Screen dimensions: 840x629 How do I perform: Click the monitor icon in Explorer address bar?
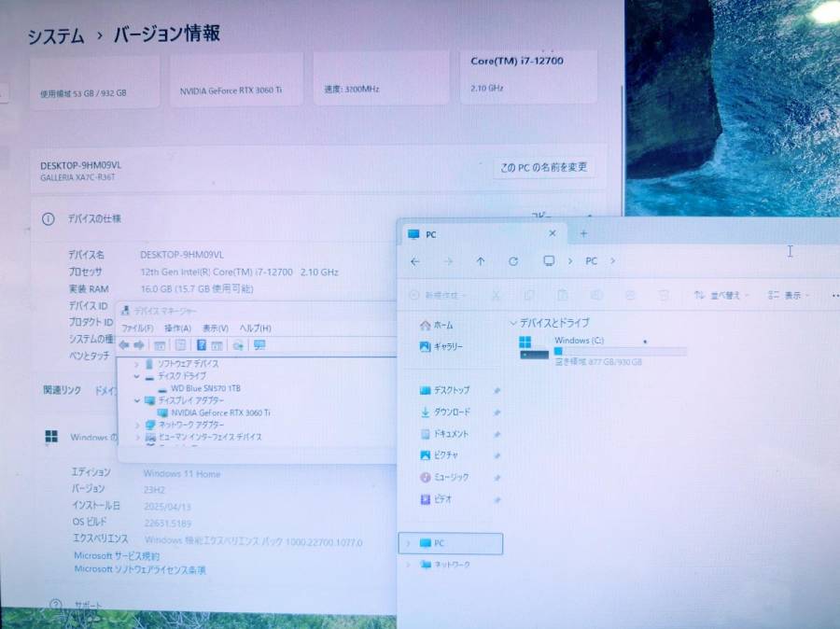[x=549, y=261]
